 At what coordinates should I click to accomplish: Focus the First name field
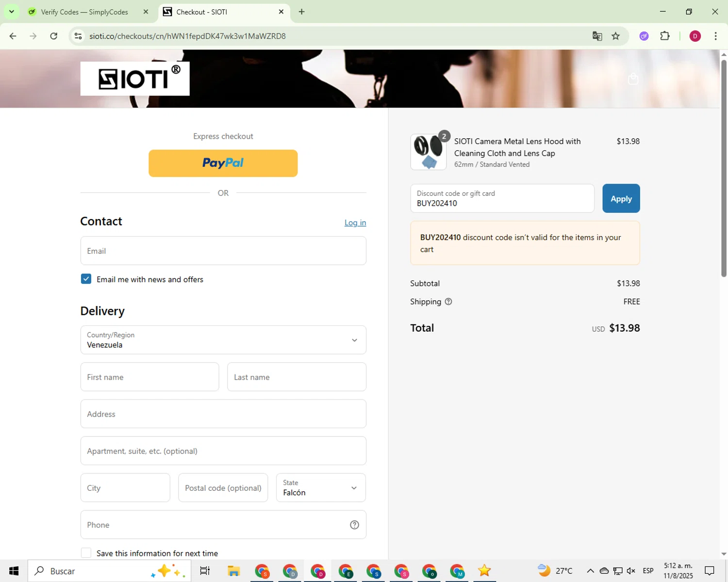coord(149,377)
